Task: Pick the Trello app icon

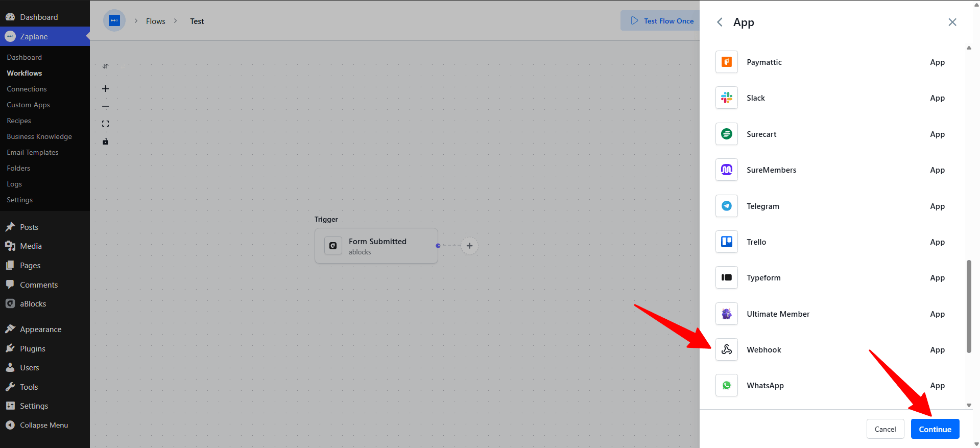Action: [726, 242]
